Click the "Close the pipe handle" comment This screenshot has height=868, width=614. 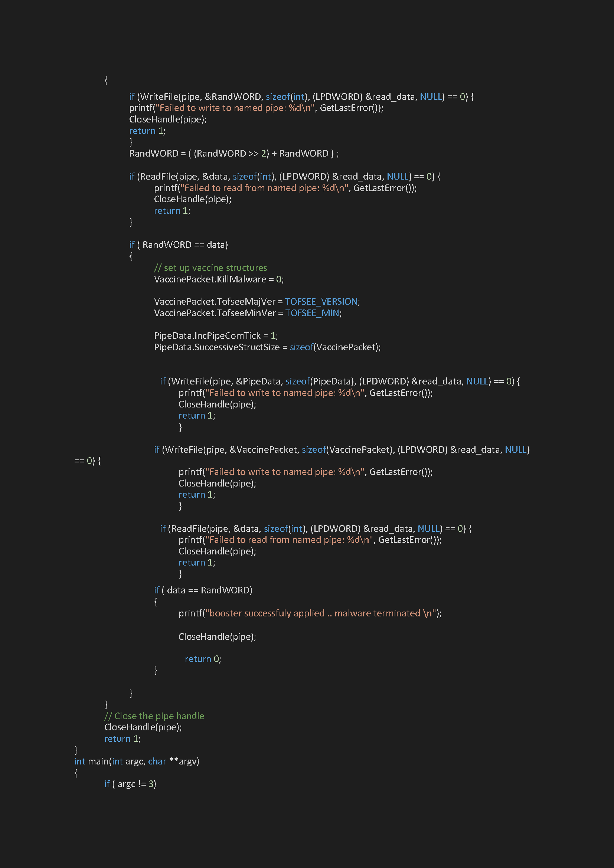pyautogui.click(x=154, y=716)
